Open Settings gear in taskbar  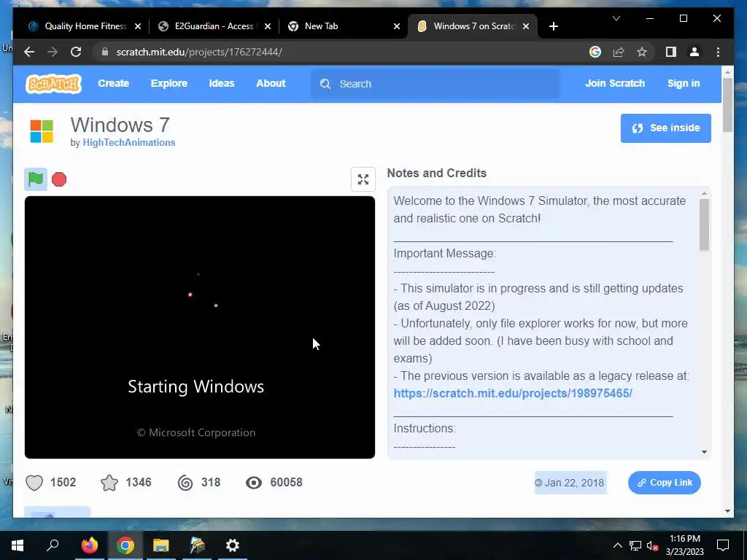(x=233, y=545)
